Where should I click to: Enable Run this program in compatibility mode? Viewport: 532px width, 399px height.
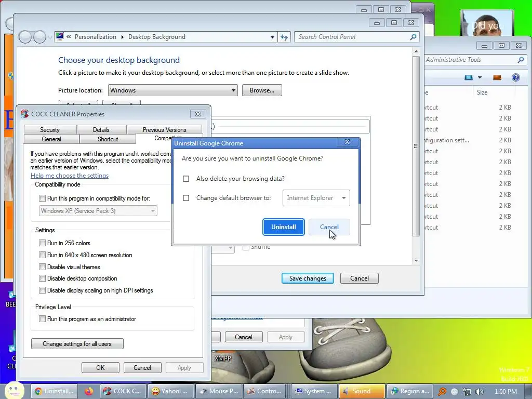click(x=43, y=198)
